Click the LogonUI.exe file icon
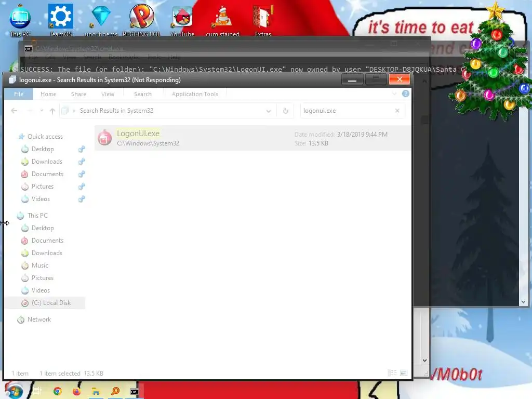Screen dimensions: 532x399 pyautogui.click(x=105, y=138)
